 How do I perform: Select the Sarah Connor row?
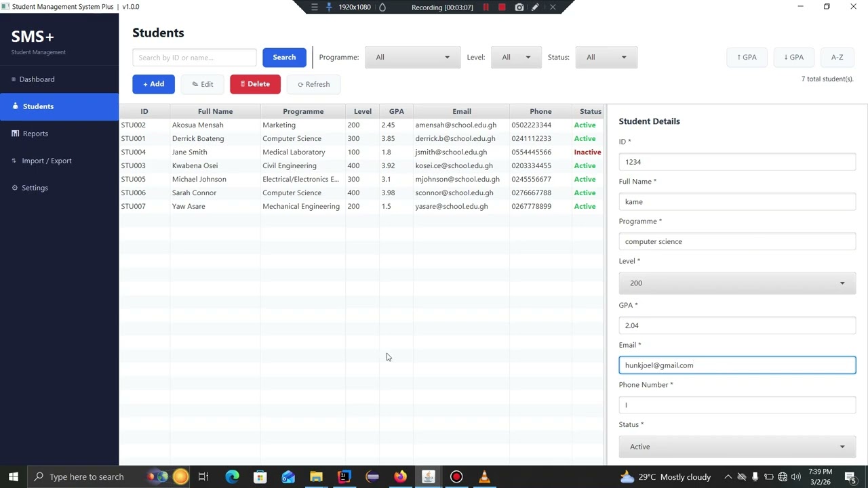point(361,192)
